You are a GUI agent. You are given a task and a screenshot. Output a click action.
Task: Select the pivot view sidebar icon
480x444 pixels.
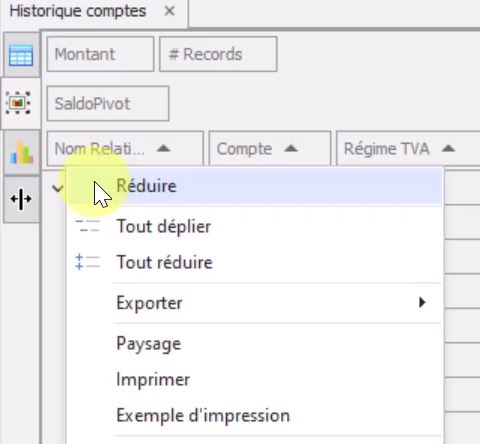click(18, 103)
